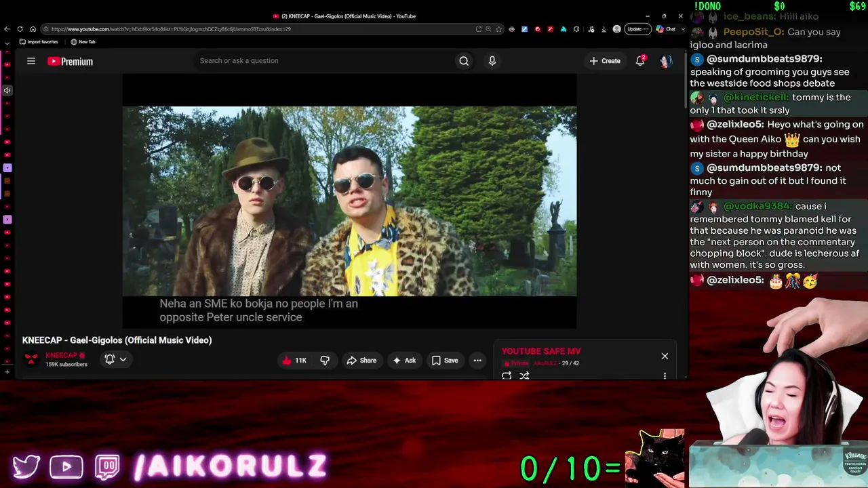Viewport: 868px width, 488px height.
Task: Click username vodka9384 in chat
Action: pyautogui.click(x=757, y=206)
